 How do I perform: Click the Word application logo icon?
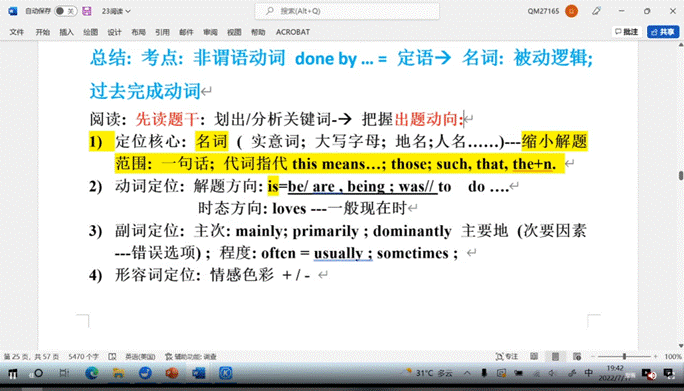pos(13,11)
